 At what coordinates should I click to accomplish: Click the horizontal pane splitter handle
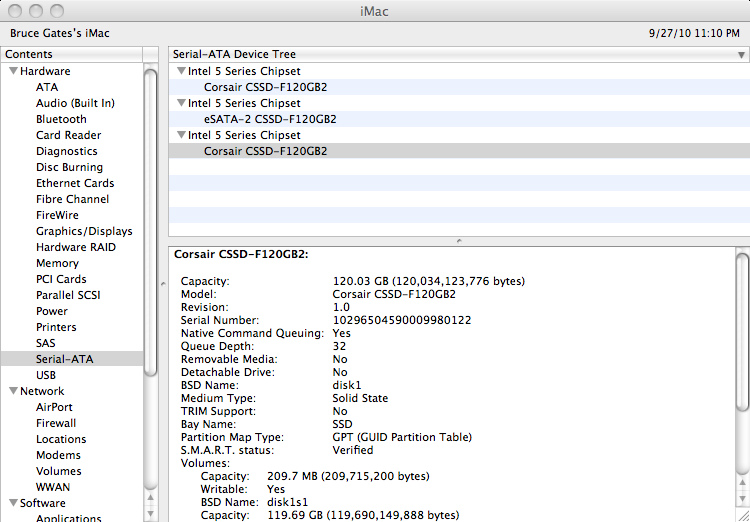pyautogui.click(x=459, y=241)
